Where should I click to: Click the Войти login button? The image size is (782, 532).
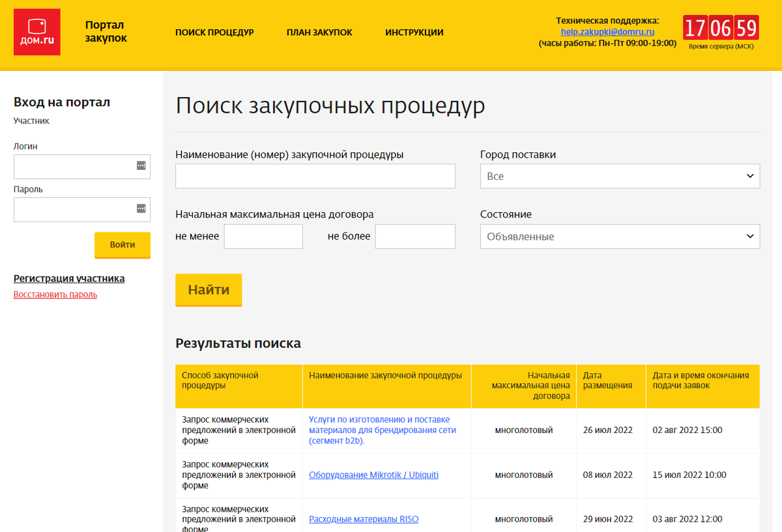coord(123,245)
